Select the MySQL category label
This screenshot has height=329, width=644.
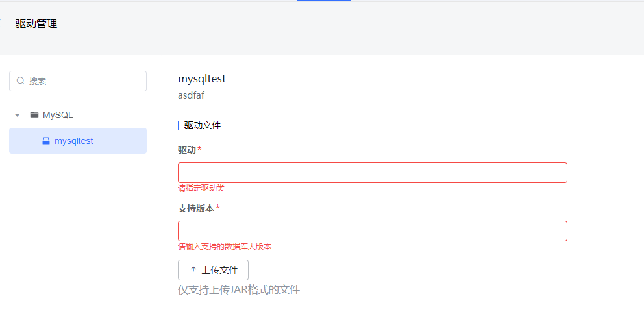click(x=58, y=115)
